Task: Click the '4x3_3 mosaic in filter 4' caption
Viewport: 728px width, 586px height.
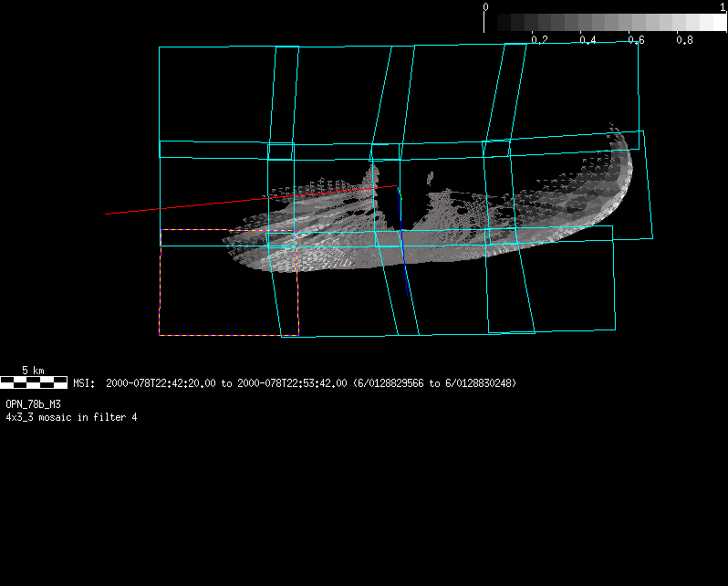Action: point(71,417)
